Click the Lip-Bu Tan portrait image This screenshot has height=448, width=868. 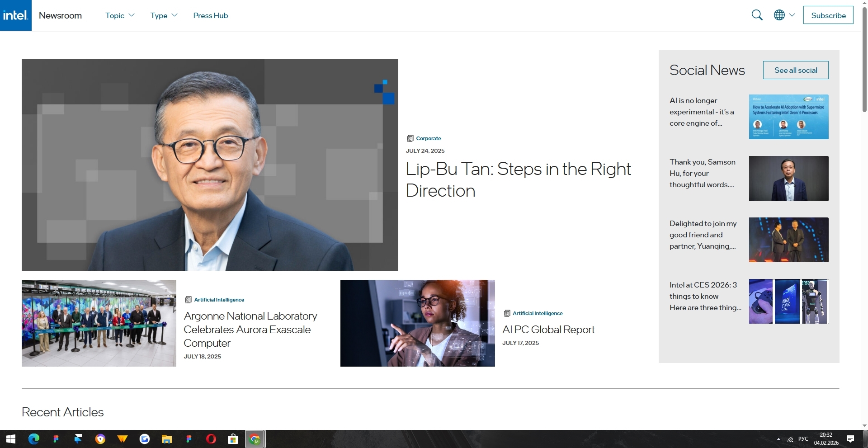point(210,165)
